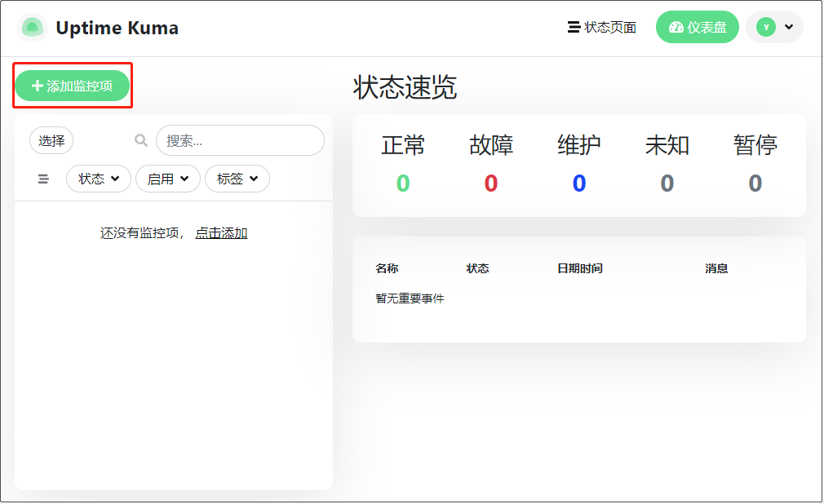The image size is (824, 504).
Task: Click the 名称 column header
Action: click(387, 268)
